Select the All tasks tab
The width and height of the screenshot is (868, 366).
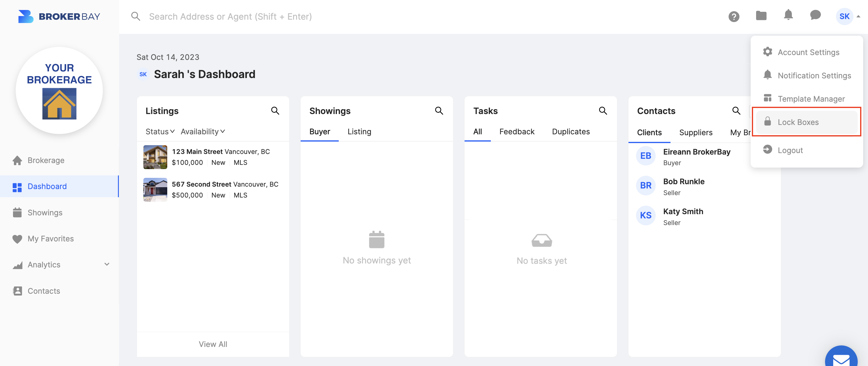[x=478, y=132]
